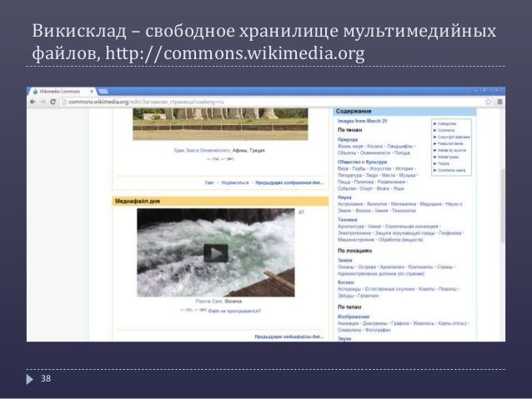Click the Содержание panel header

click(404, 112)
